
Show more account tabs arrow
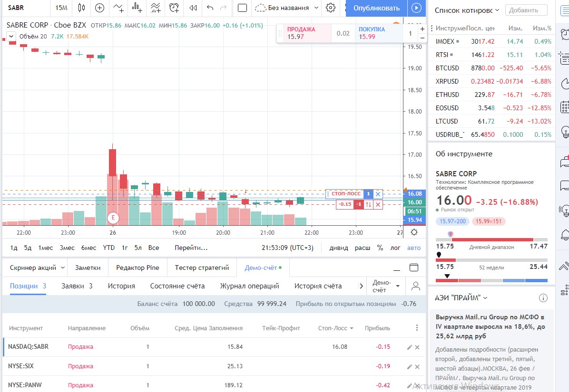click(x=361, y=286)
